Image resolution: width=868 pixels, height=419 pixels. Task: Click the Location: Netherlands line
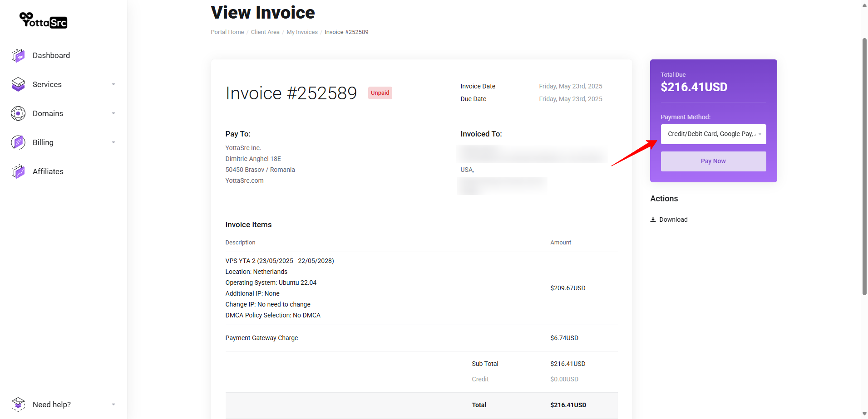[256, 272]
